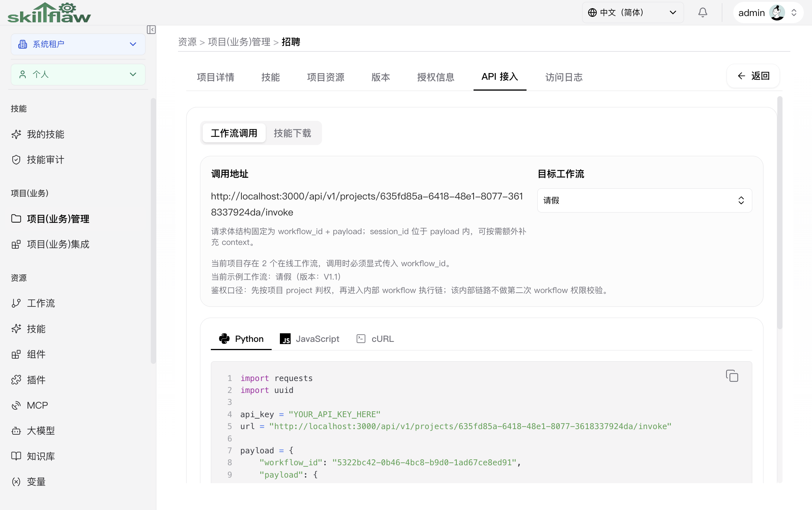Switch to 技能下载 segment
Image resolution: width=812 pixels, height=510 pixels.
(293, 133)
